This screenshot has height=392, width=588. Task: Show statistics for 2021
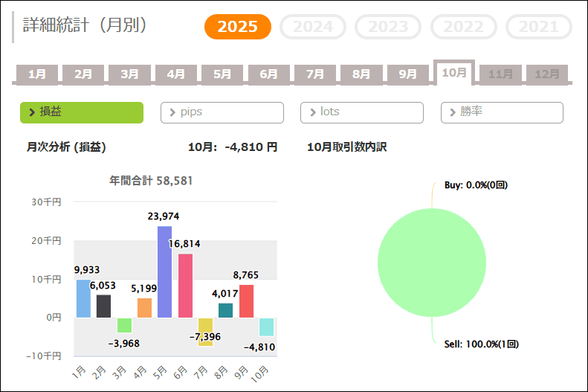[x=539, y=27]
